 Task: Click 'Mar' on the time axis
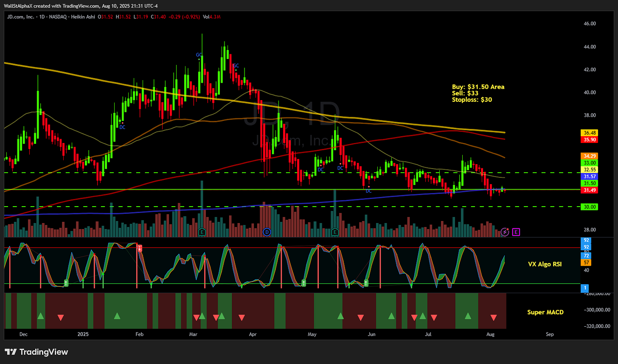[x=193, y=334]
